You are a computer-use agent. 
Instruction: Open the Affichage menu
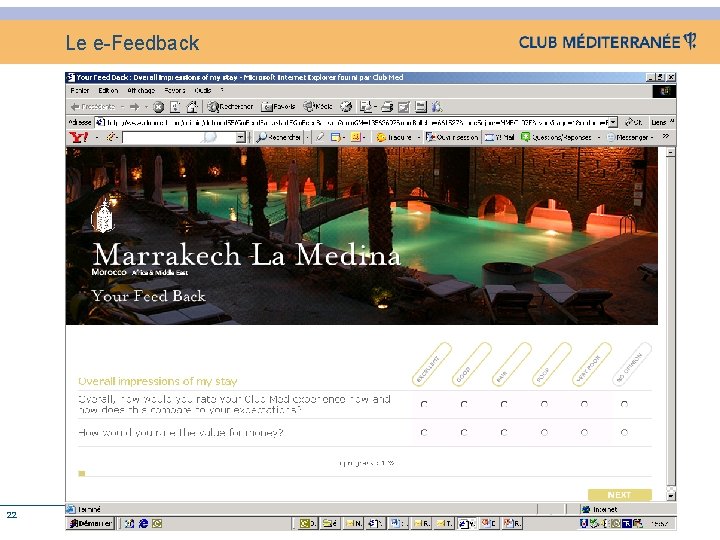141,90
